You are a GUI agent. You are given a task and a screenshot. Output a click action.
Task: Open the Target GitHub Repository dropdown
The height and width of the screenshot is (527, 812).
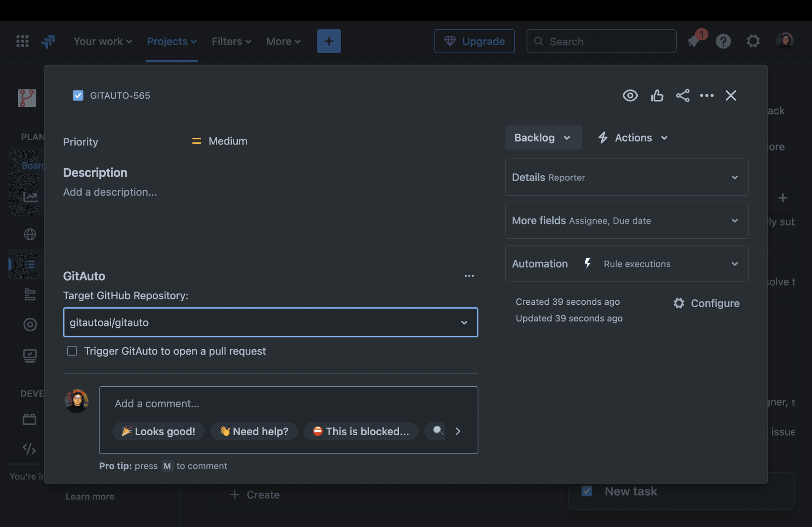coord(464,322)
